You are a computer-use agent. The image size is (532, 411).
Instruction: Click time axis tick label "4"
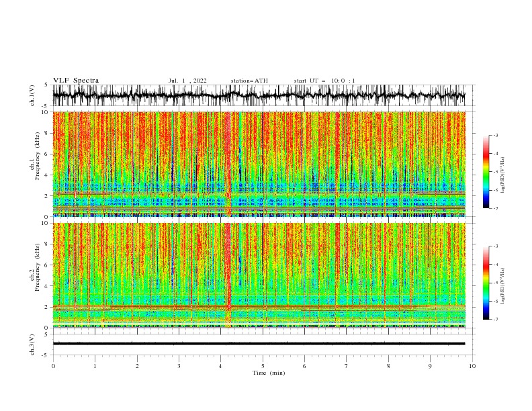220,366
